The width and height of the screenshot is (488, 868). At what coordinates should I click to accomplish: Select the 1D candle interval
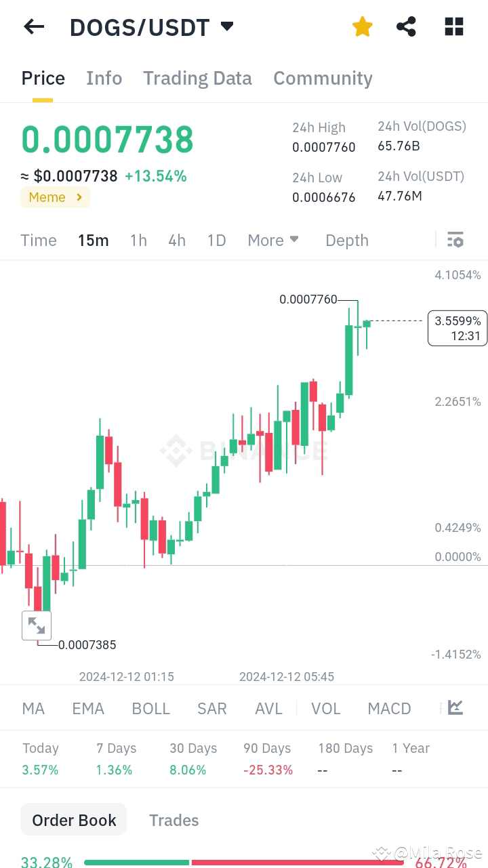pos(216,240)
